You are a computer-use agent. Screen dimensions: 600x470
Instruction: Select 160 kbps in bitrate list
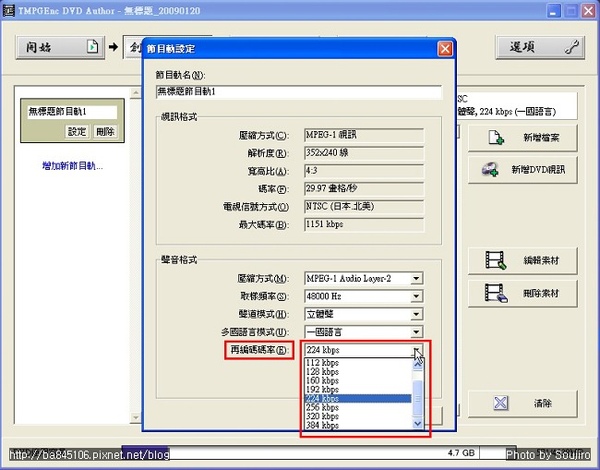pos(358,381)
